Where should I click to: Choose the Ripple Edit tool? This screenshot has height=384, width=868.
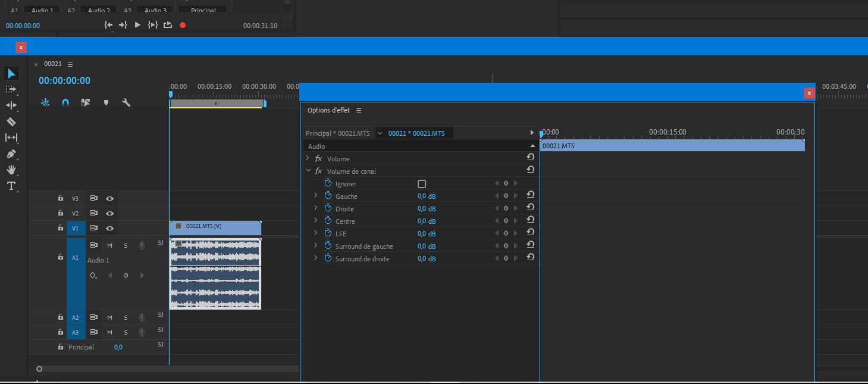coord(11,105)
